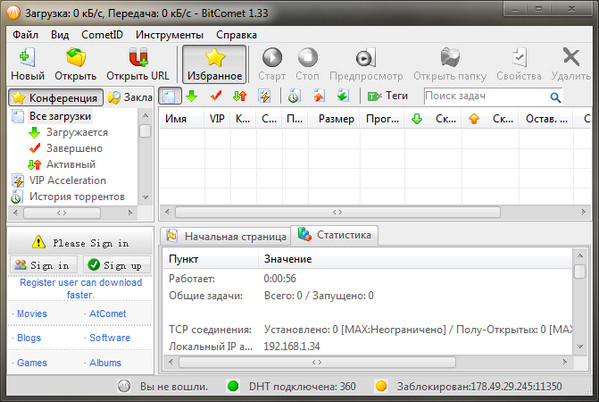
Task: Click the Sign up button
Action: pyautogui.click(x=117, y=265)
